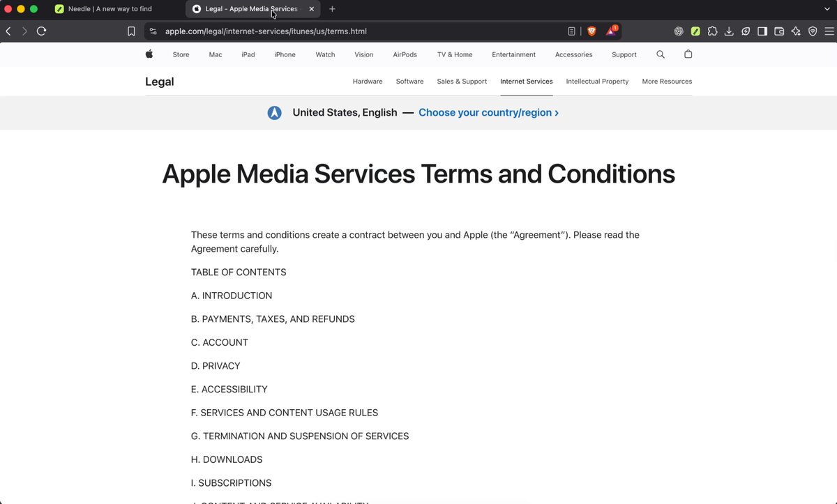
Task: Go back with browser back arrow
Action: (x=8, y=31)
